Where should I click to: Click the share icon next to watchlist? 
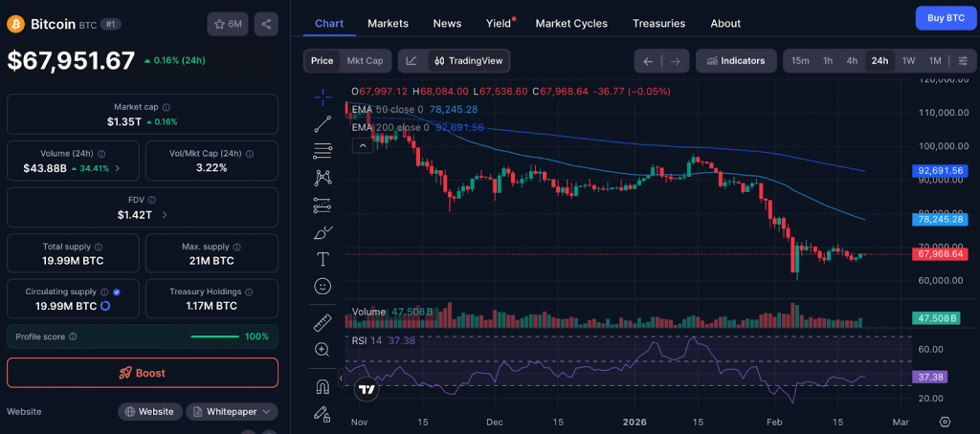click(x=266, y=24)
